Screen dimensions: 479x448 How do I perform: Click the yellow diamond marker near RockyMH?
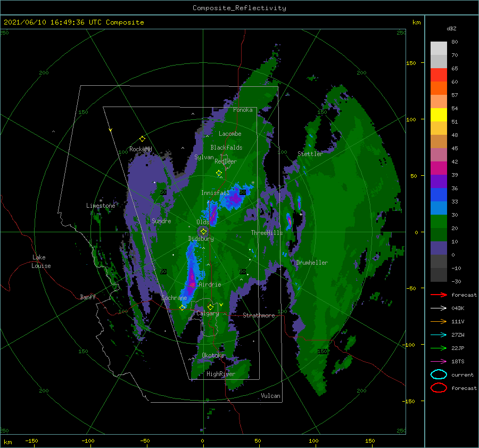142,139
